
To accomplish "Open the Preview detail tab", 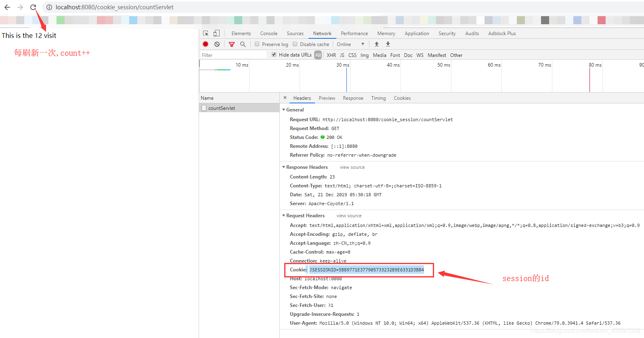I will click(327, 98).
